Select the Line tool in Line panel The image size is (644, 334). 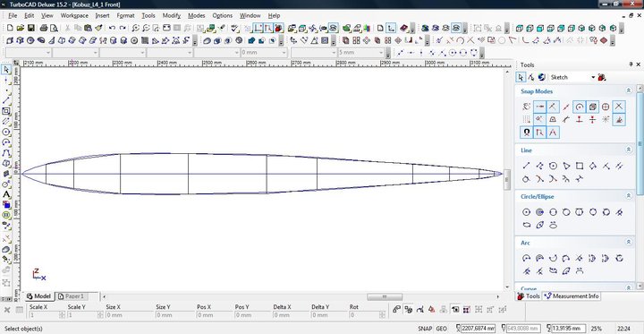point(526,166)
